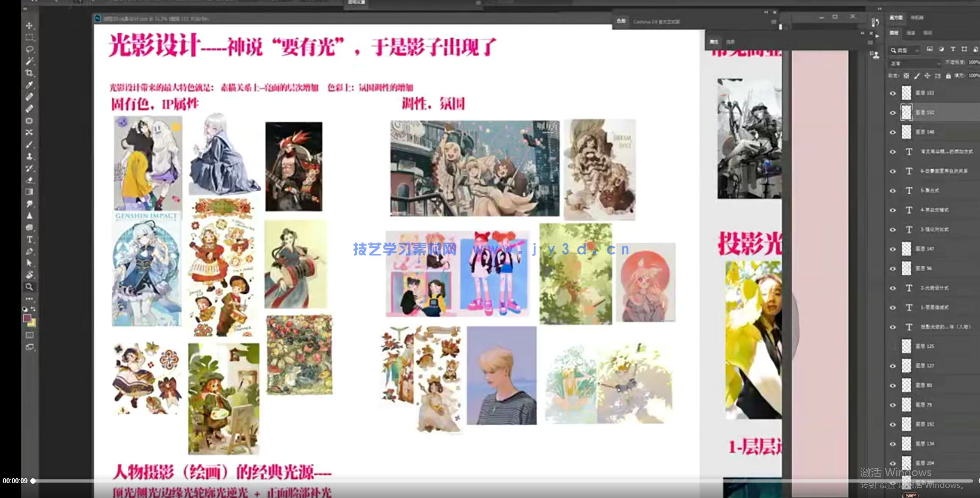The height and width of the screenshot is (498, 980).
Task: Toggle visibility of layer 图层 148
Action: click(893, 132)
